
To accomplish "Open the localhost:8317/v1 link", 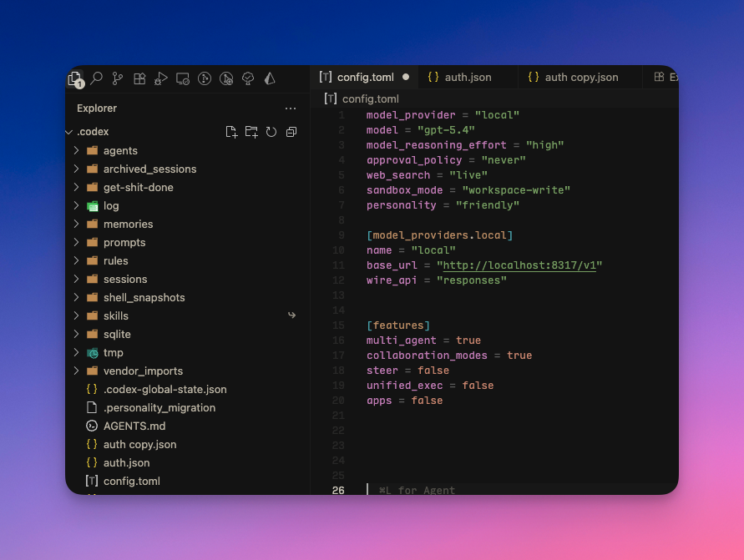I will click(x=519, y=265).
